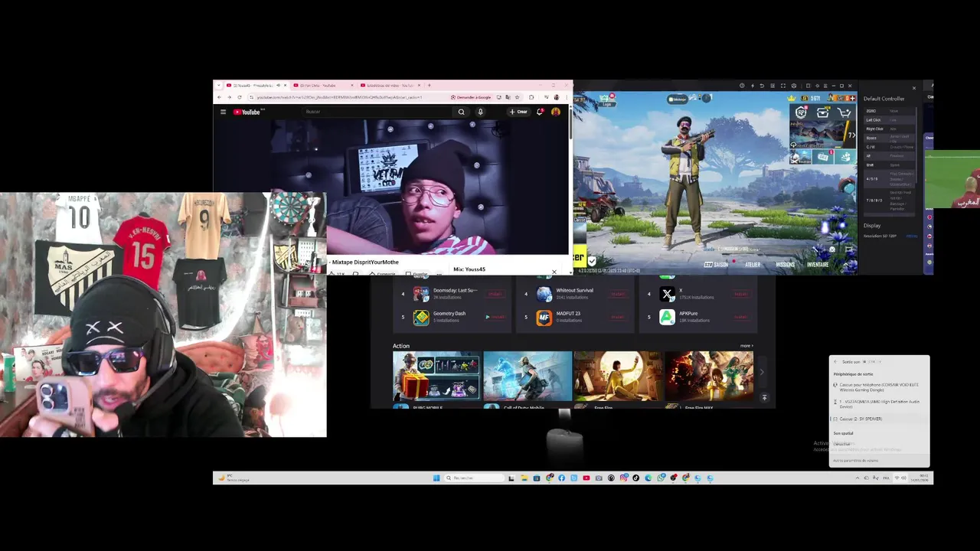Open File Explorer from the taskbar
This screenshot has height=551, width=980.
click(524, 478)
